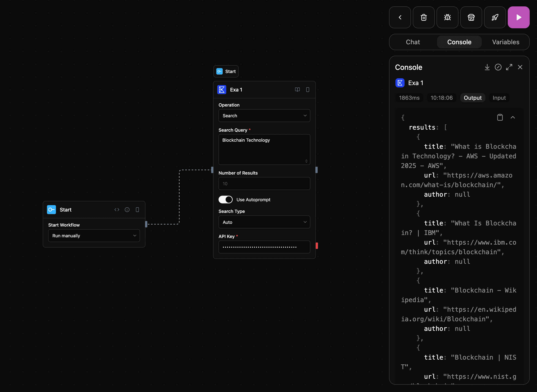This screenshot has width=537, height=392.
Task: Close the Console panel
Action: click(x=520, y=67)
